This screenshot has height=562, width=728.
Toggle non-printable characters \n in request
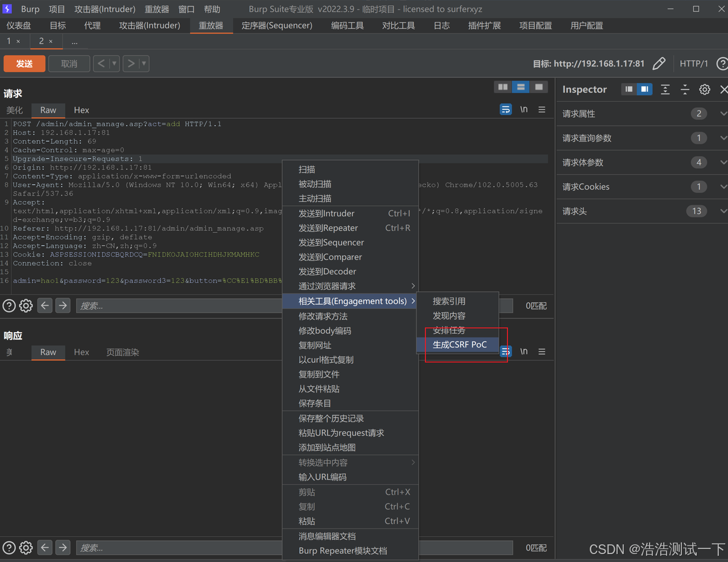pyautogui.click(x=524, y=109)
